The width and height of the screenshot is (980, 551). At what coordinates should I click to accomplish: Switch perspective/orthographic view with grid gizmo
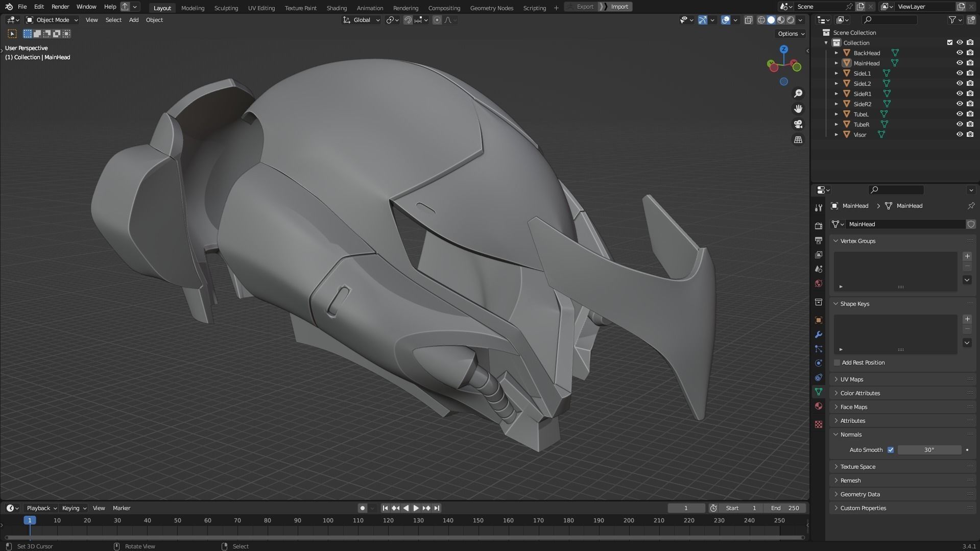[x=798, y=139]
